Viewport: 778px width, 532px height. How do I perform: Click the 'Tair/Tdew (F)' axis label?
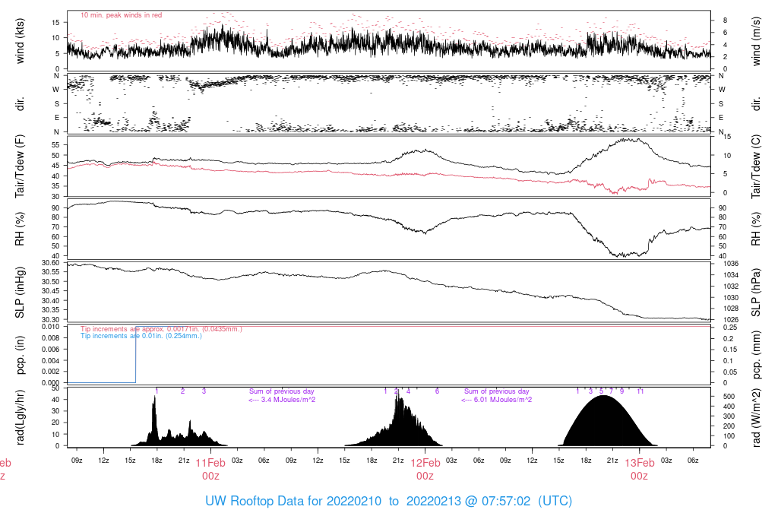point(20,166)
